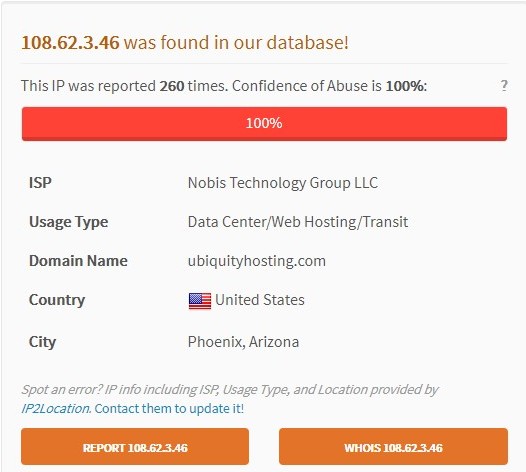Click the REPORT 108.62.3.46 button
This screenshot has height=472, width=526.
tap(135, 447)
